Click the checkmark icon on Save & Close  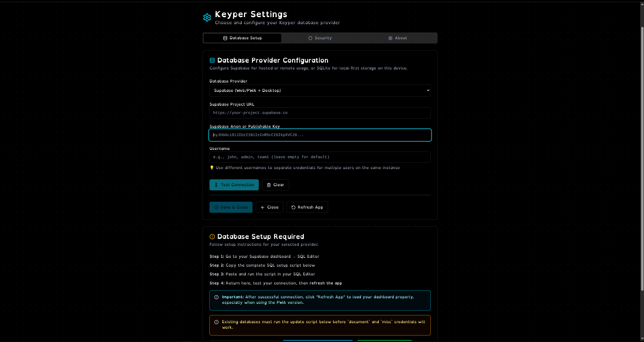click(x=216, y=207)
